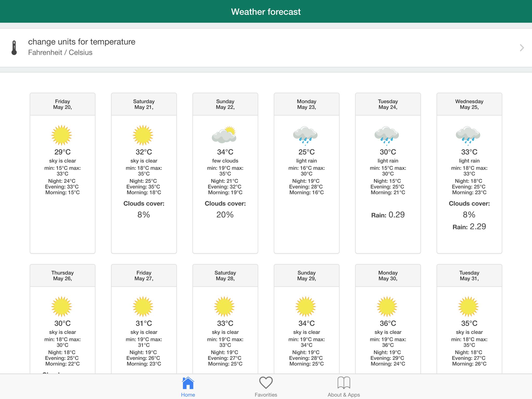
Task: Tap the sun icon for Monday May 30
Action: 387,307
